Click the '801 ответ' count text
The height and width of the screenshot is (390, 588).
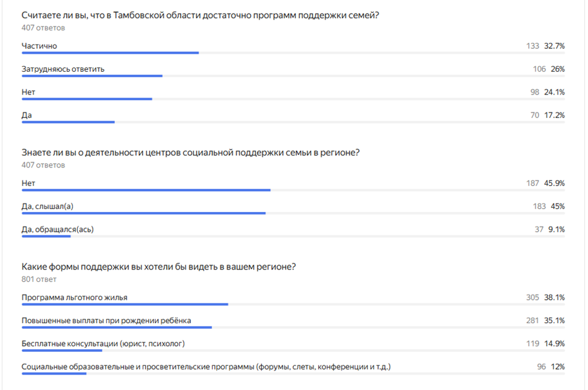39,279
